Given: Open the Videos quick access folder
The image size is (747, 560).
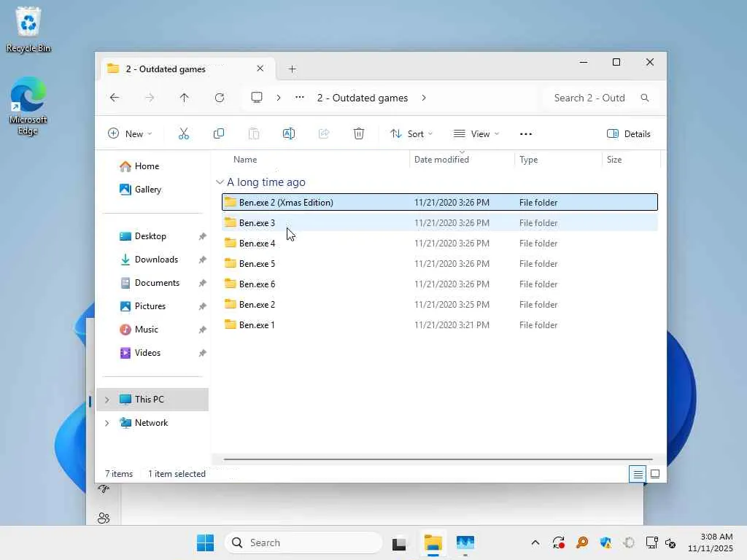Looking at the screenshot, I should pyautogui.click(x=140, y=353).
